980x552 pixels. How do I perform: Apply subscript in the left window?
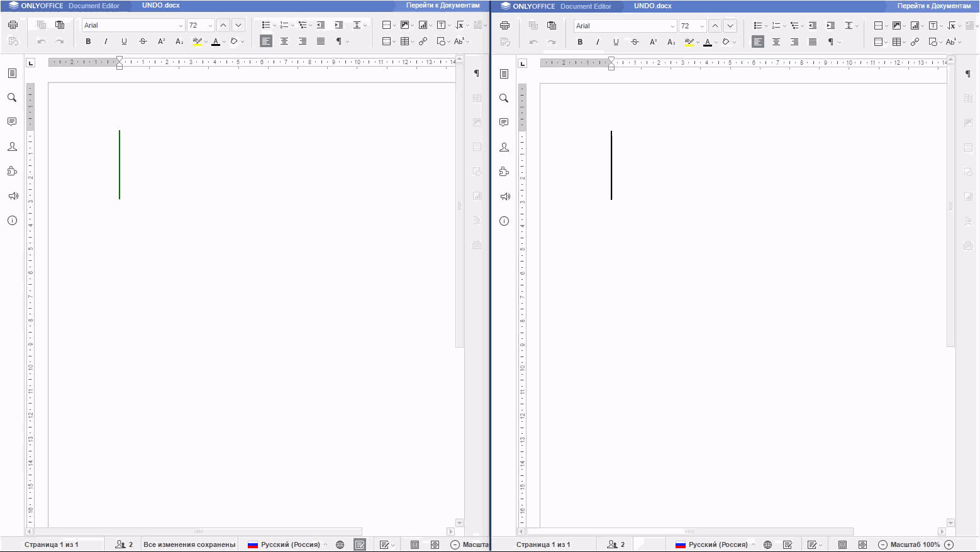click(179, 41)
